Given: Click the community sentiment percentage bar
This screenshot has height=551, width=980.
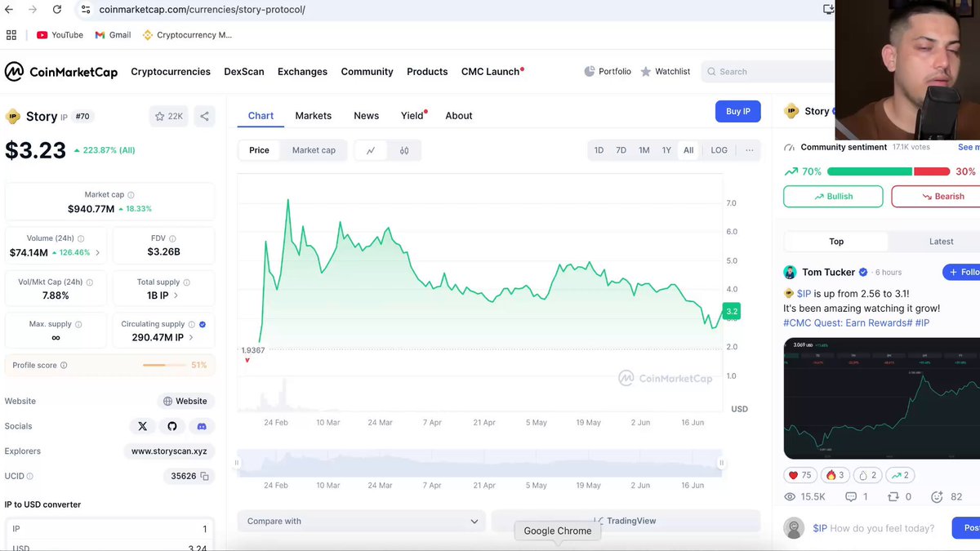Looking at the screenshot, I should 889,171.
